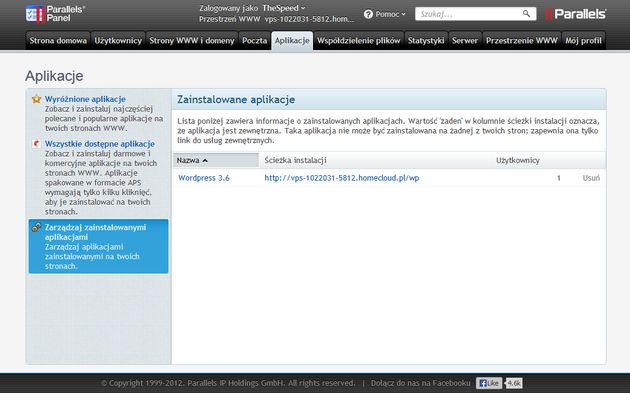Open the vps-1022031-5812.homecloud.pl/wp install path link
The image size is (630, 393).
click(342, 178)
